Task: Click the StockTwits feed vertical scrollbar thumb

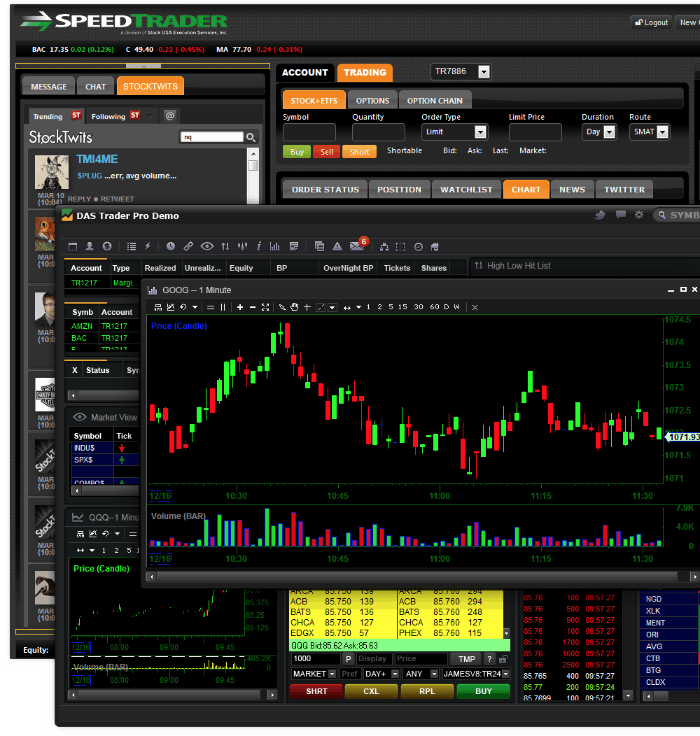Action: 253,165
